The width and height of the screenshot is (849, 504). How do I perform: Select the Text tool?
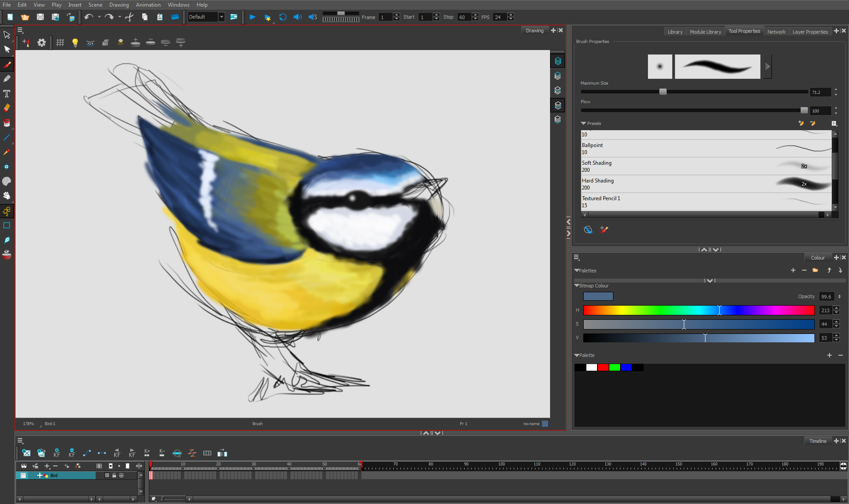tap(7, 93)
